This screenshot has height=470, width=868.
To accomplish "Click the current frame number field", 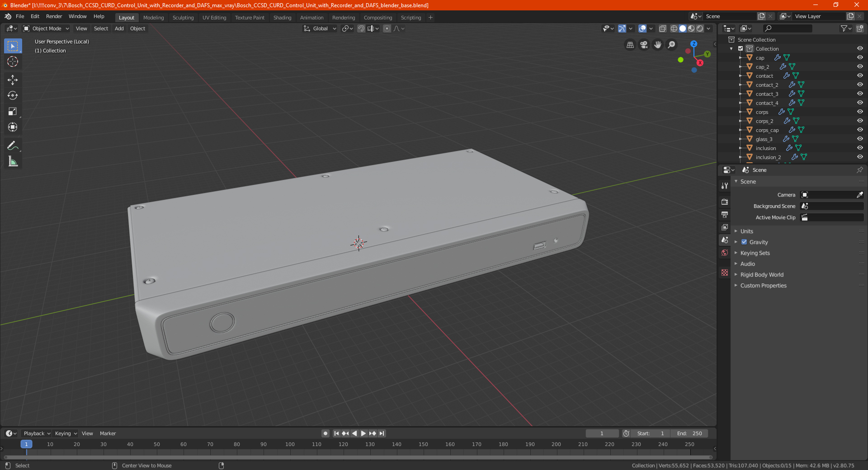I will pos(602,433).
